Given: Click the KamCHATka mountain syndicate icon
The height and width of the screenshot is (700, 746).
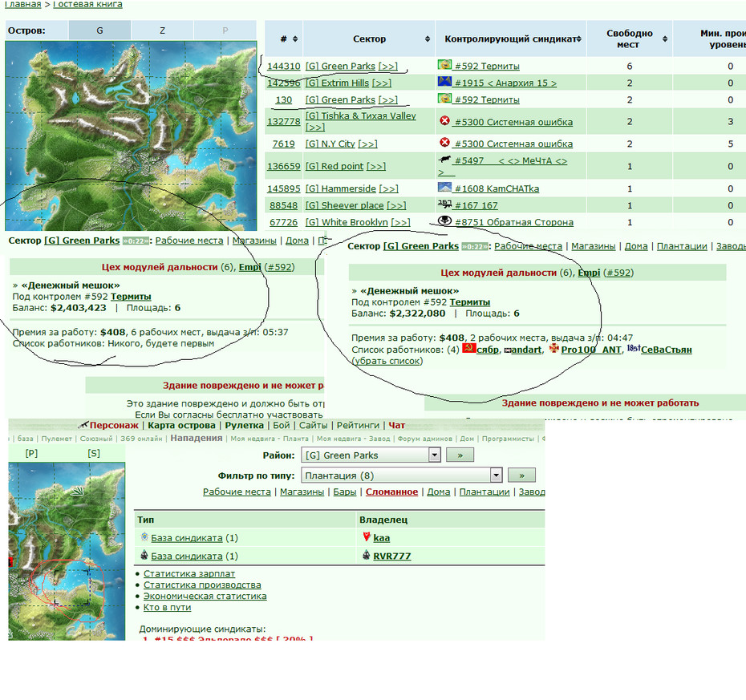Looking at the screenshot, I should tap(444, 187).
